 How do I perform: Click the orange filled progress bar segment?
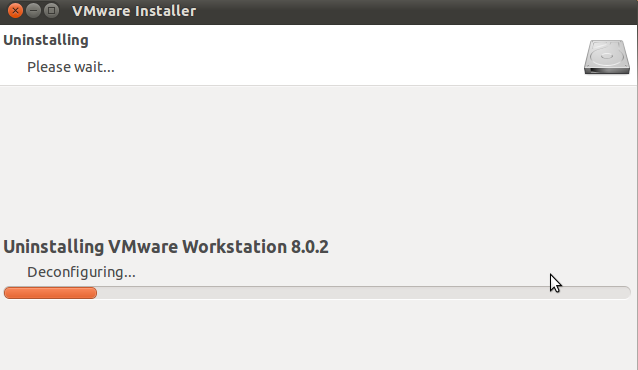pos(50,293)
